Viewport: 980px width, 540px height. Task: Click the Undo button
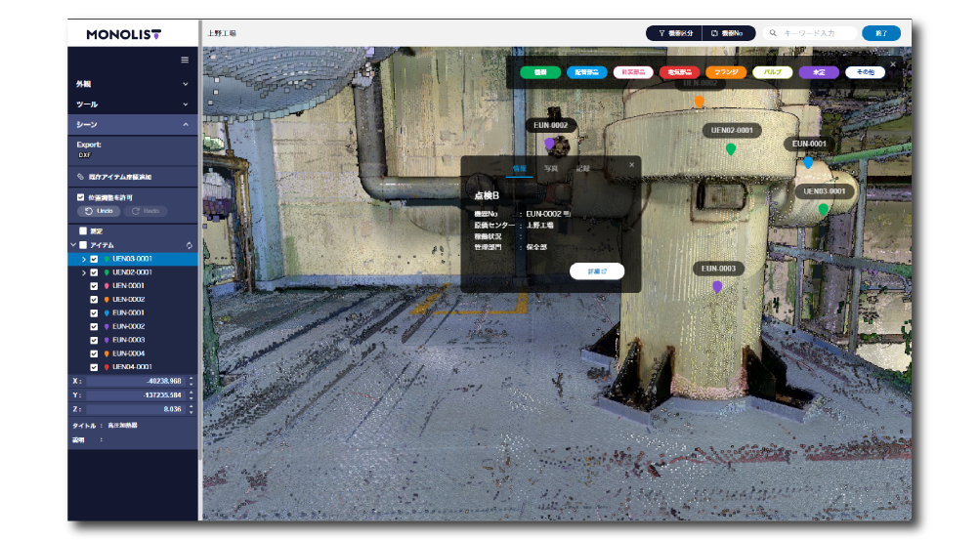tap(100, 211)
